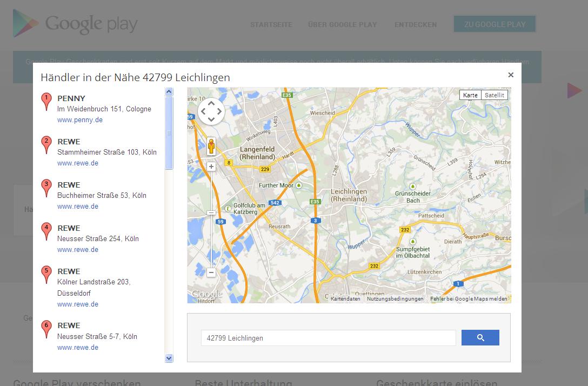The width and height of the screenshot is (588, 386).
Task: Open ENTDECKEN navigation item
Action: (x=416, y=25)
